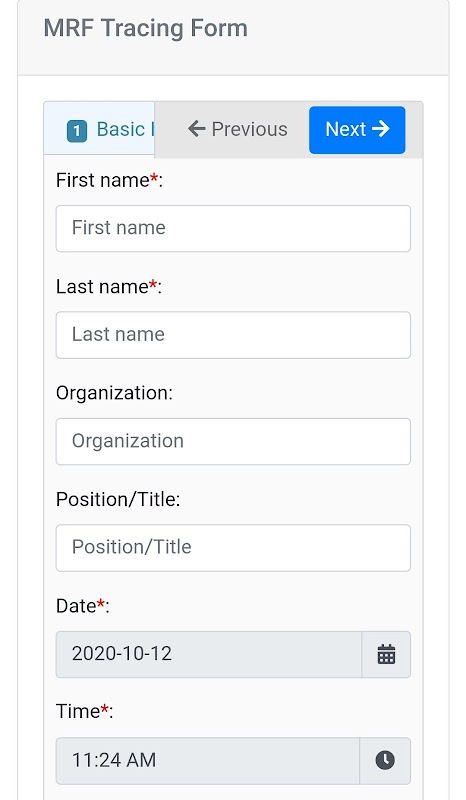The image size is (466, 800).
Task: Click the left arrow icon on Previous
Action: click(197, 129)
